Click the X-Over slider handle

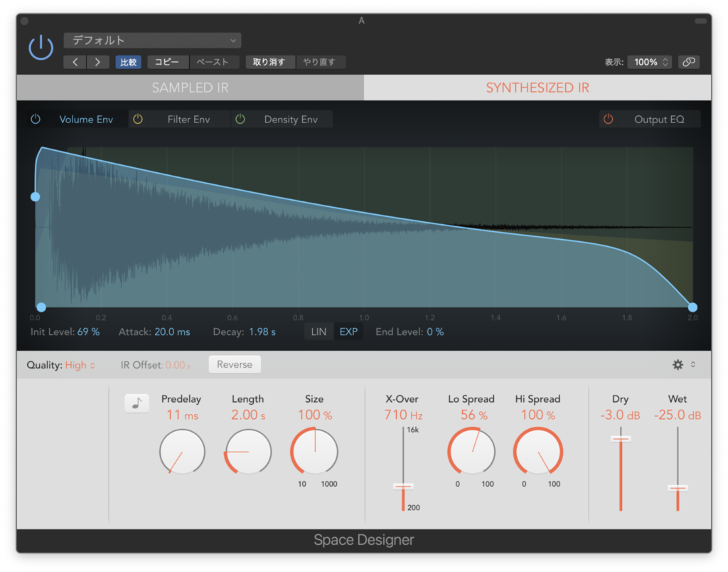click(x=403, y=487)
